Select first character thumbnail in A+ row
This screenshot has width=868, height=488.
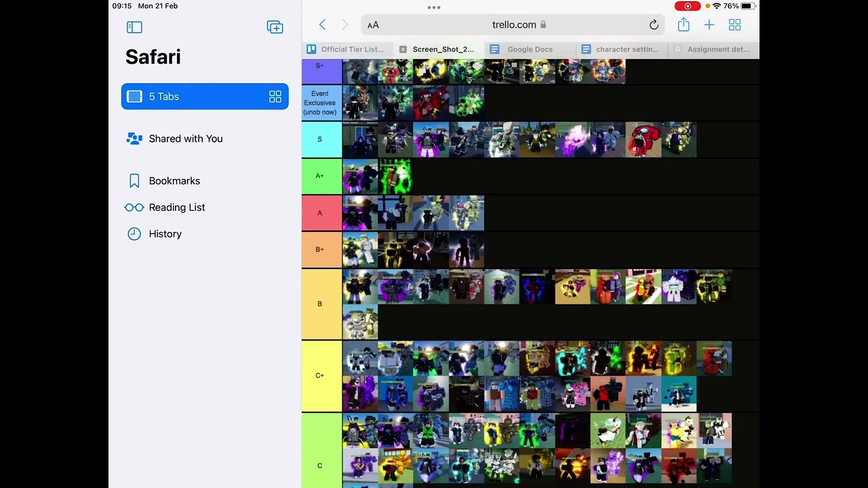click(x=360, y=176)
